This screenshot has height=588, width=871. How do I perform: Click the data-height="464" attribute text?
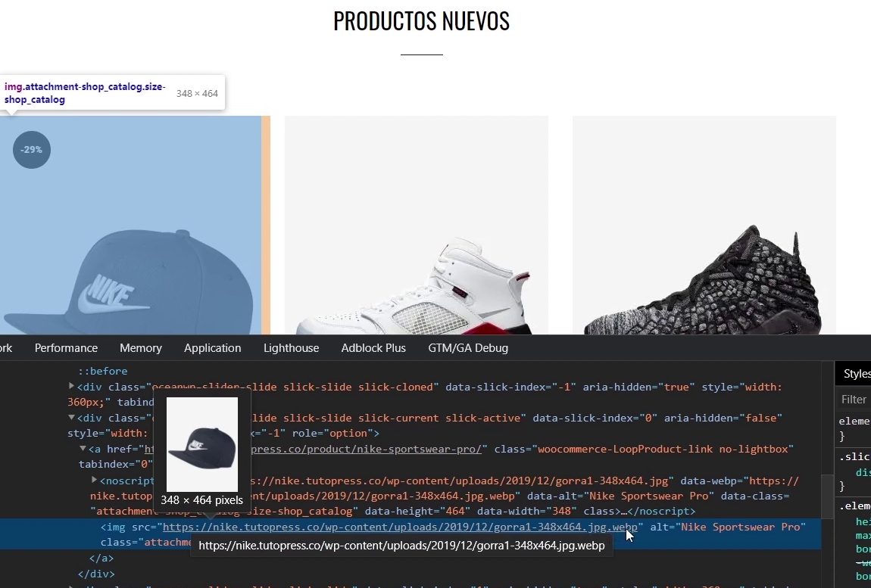tap(417, 512)
